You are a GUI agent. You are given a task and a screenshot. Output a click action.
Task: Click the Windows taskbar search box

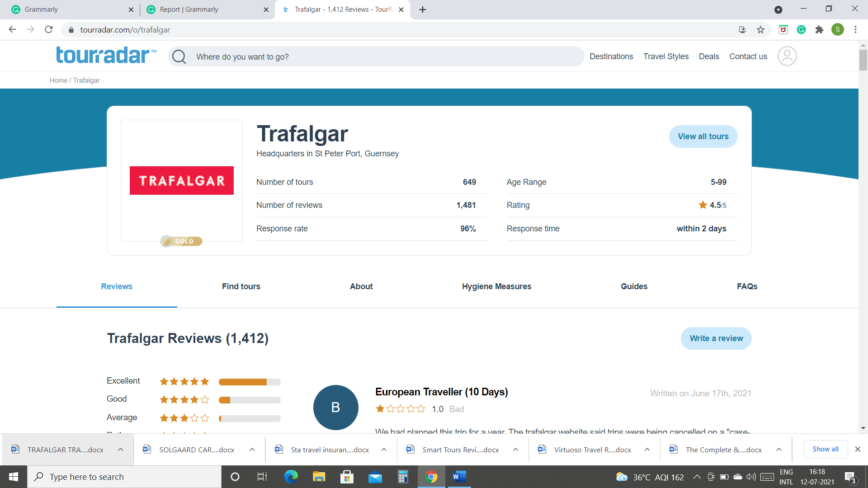124,477
